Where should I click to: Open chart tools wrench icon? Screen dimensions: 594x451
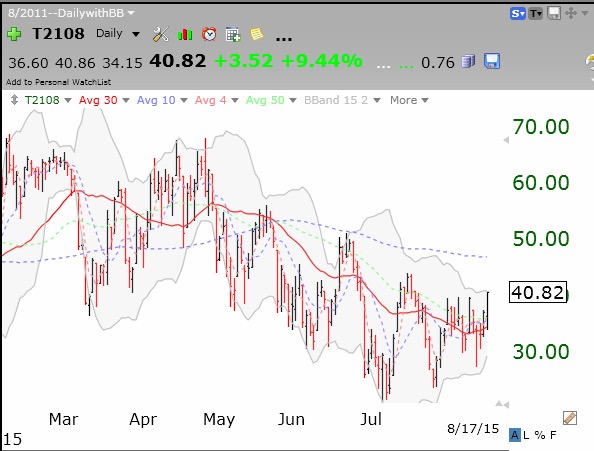click(x=161, y=34)
